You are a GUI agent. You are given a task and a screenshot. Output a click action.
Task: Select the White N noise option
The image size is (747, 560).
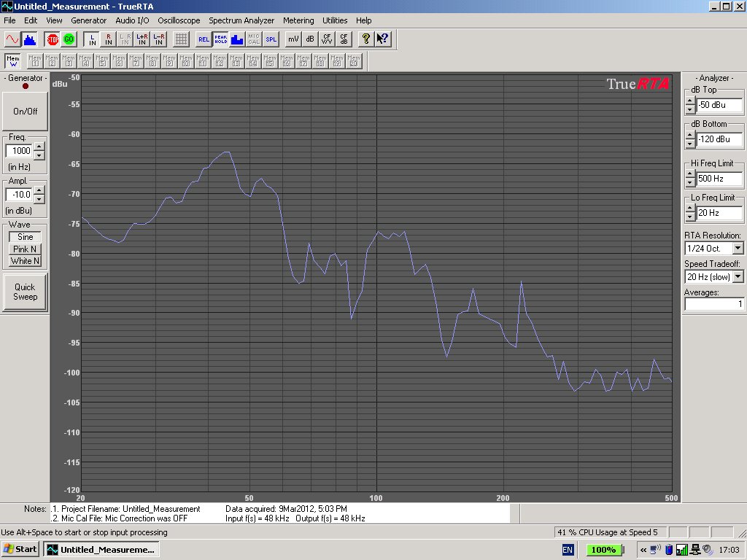coord(26,261)
